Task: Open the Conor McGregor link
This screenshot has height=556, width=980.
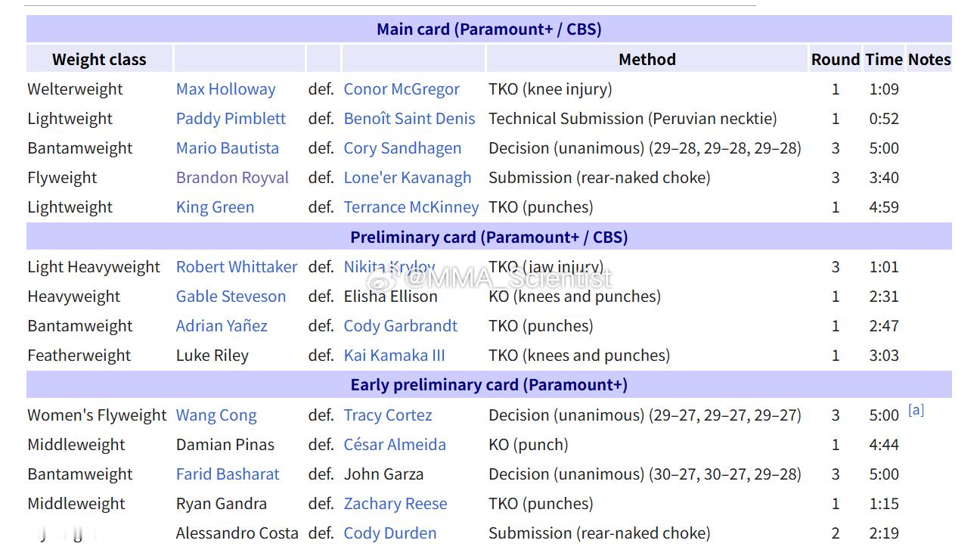Action: [402, 89]
